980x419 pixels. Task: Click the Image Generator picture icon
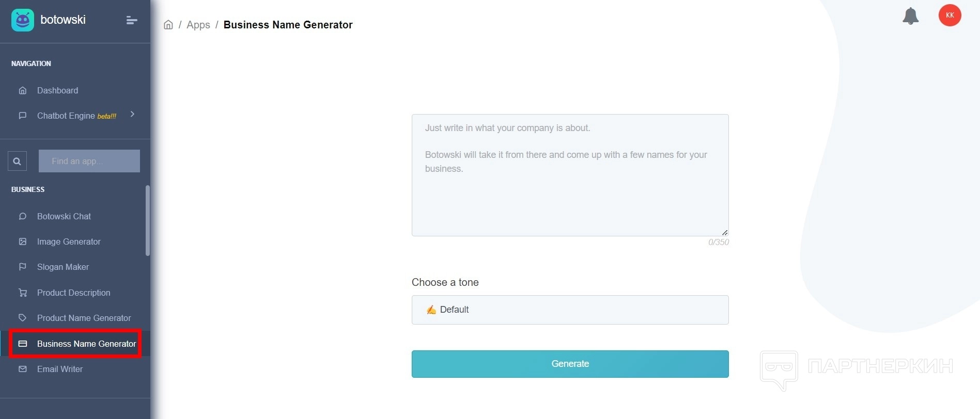click(x=23, y=241)
